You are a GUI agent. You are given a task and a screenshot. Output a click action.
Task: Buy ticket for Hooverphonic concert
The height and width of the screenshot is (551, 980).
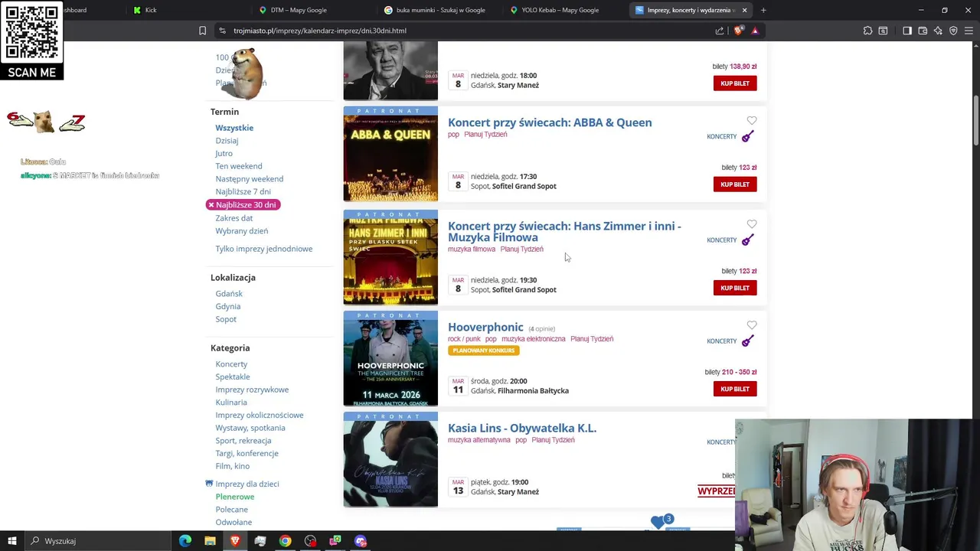(x=735, y=389)
